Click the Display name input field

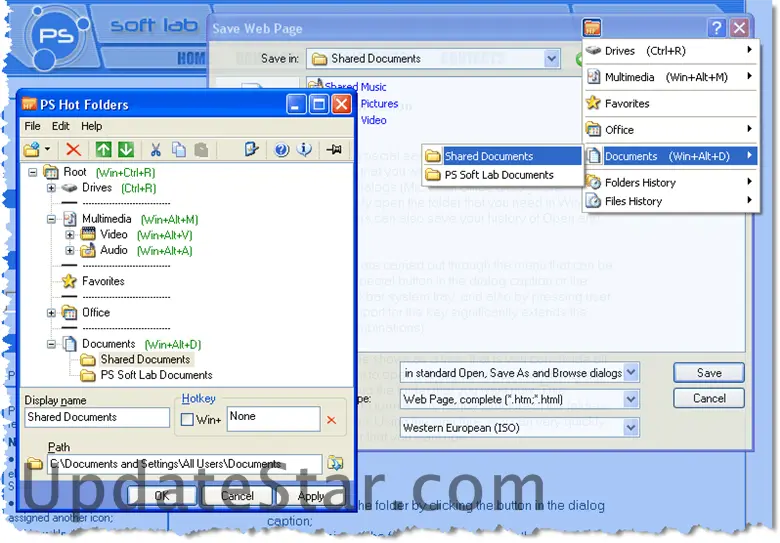point(97,418)
